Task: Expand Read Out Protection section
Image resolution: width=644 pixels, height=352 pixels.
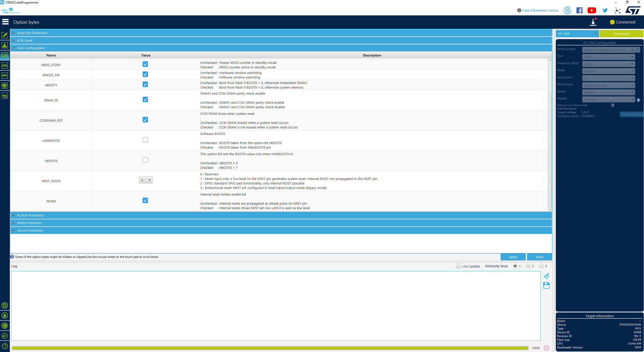Action: click(x=281, y=33)
